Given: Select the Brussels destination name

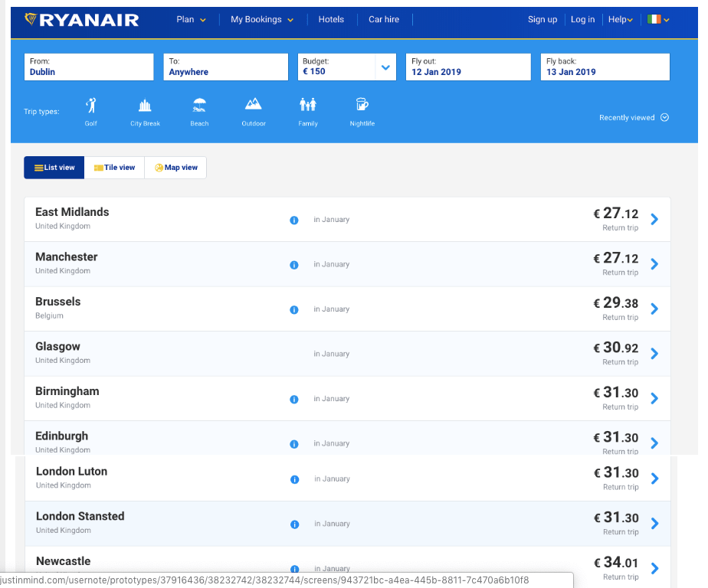Looking at the screenshot, I should pos(57,302).
